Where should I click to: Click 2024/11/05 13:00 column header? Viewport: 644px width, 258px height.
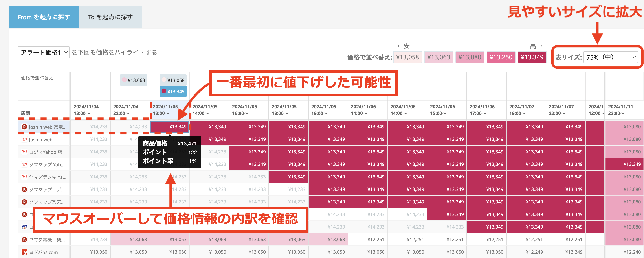[165, 110]
